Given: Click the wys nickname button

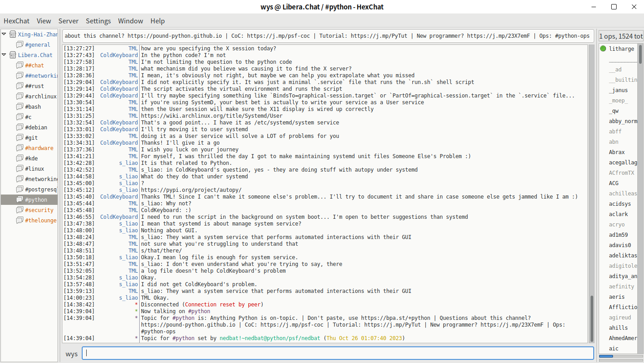Looking at the screenshot, I should click(71, 354).
